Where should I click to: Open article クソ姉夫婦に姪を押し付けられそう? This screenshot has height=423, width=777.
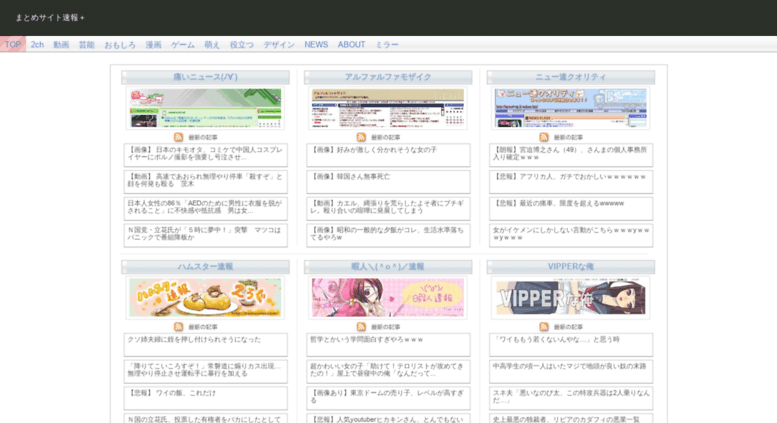[206, 345]
